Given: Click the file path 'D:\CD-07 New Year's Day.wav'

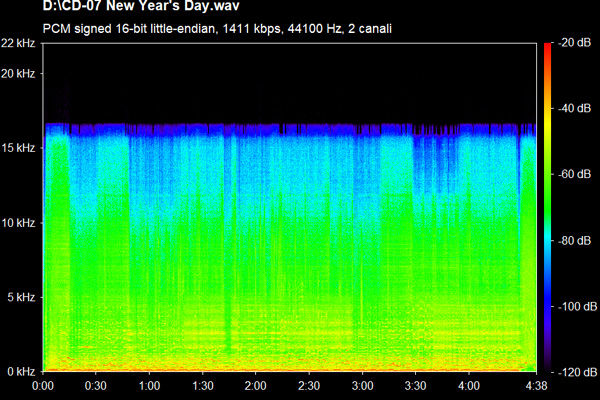Looking at the screenshot, I should 141,6.
